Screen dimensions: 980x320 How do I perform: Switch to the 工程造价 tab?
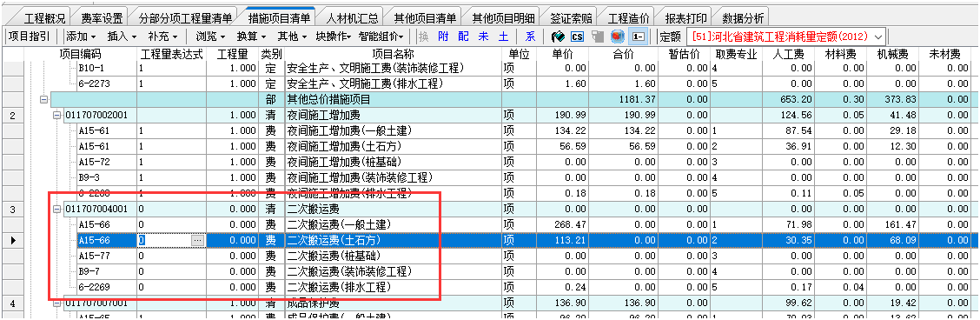[629, 17]
